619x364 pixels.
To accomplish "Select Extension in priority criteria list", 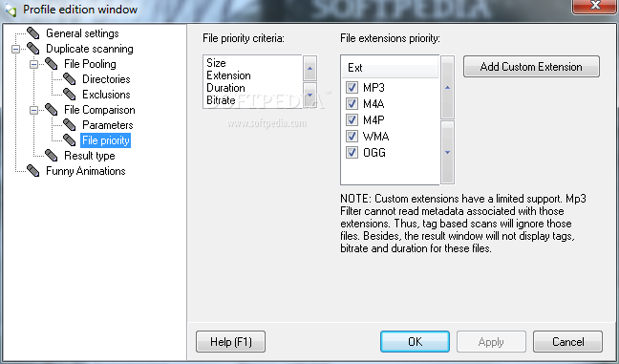I will (x=228, y=75).
